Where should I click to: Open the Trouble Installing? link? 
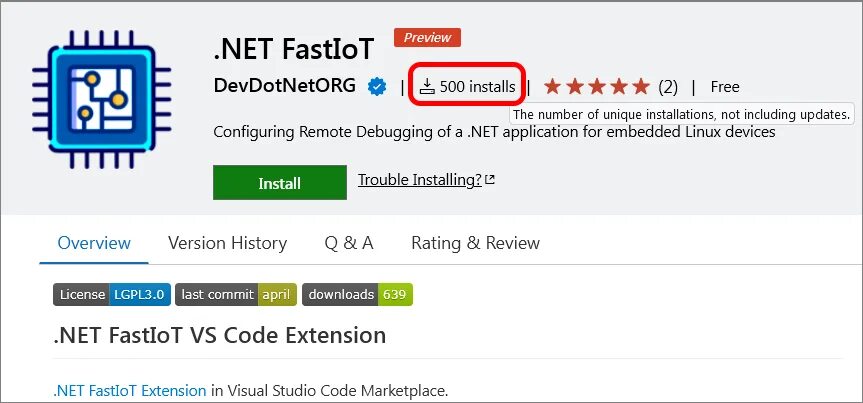click(420, 179)
